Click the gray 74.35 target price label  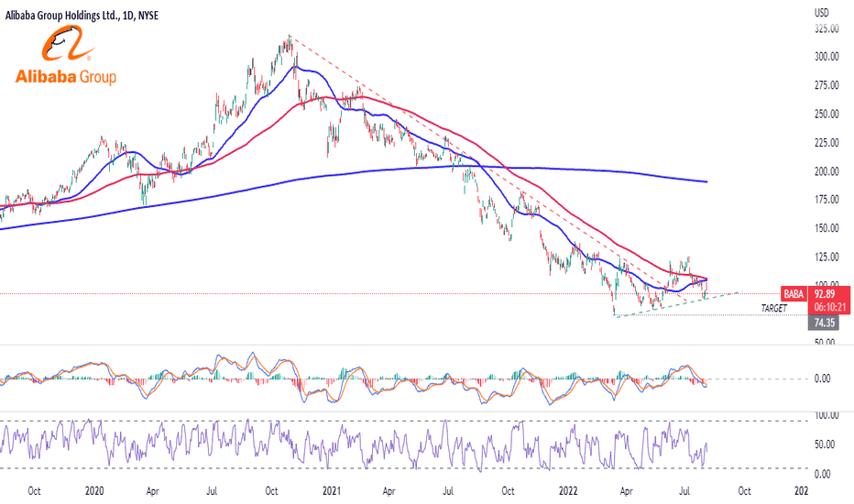pyautogui.click(x=824, y=323)
